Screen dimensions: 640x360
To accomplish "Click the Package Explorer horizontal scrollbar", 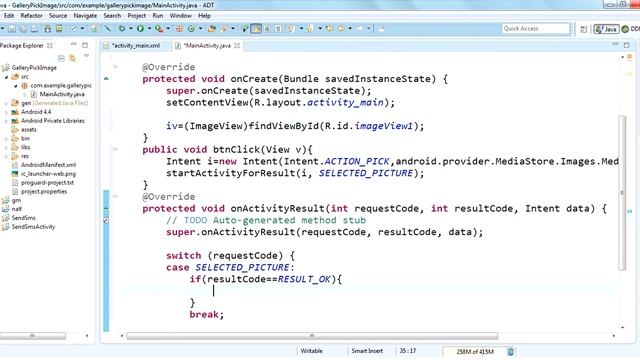I will tap(33, 336).
